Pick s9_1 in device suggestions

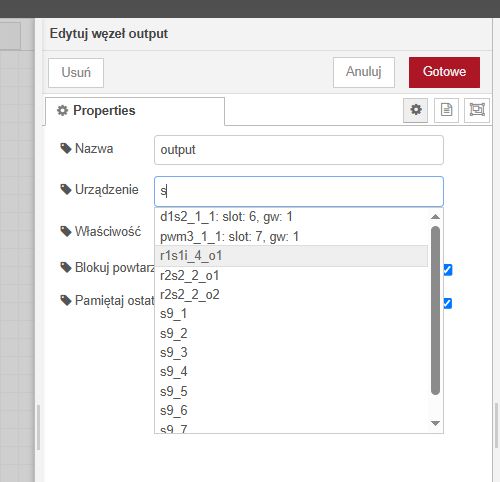[291, 314]
